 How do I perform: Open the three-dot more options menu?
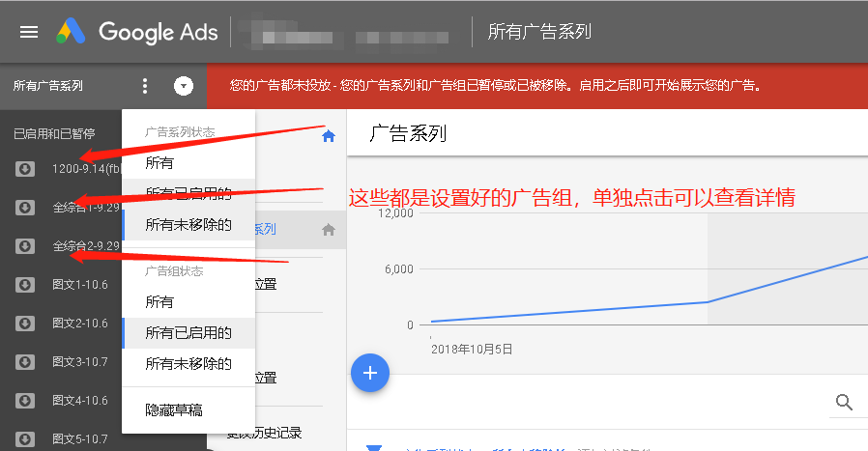pos(145,86)
